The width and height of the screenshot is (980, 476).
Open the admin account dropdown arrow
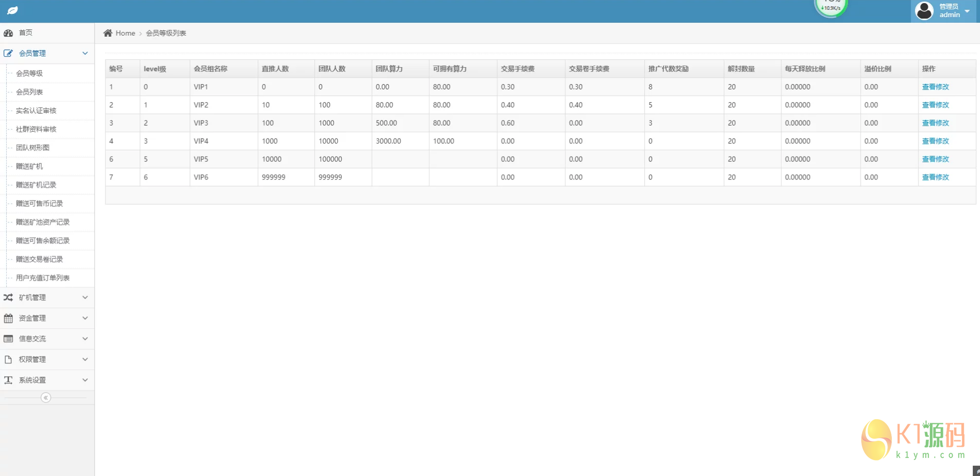967,11
